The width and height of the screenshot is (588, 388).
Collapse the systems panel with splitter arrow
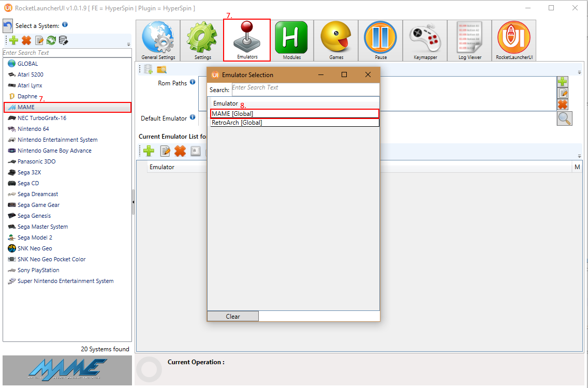pos(133,202)
